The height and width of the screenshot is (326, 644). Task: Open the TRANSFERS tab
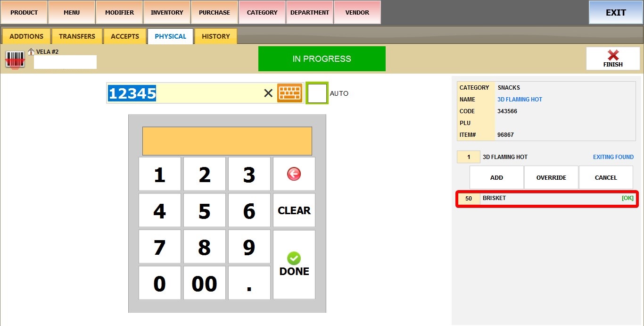tap(77, 36)
